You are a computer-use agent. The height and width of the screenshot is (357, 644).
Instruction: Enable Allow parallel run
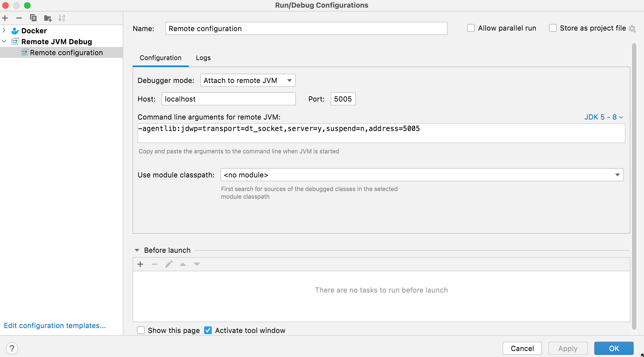[471, 28]
